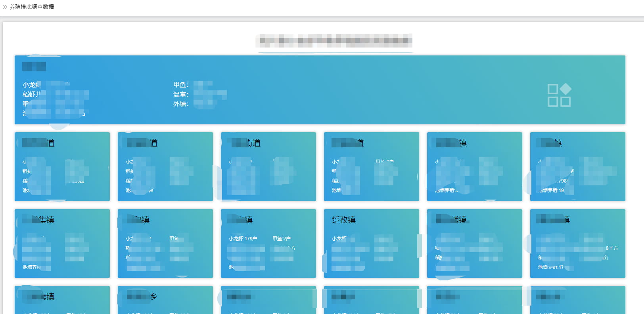
Task: Select the card showing 小龙虾:179户
Action: coord(268,243)
